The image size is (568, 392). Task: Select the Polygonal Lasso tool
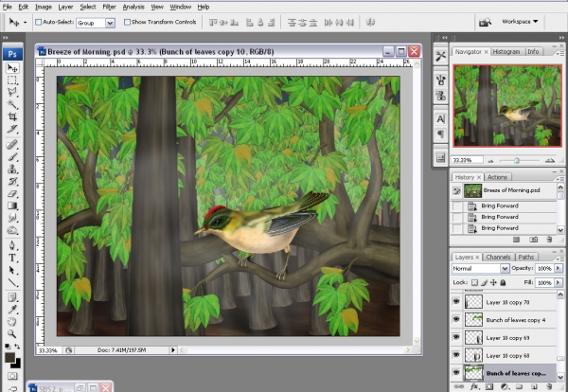[12, 92]
